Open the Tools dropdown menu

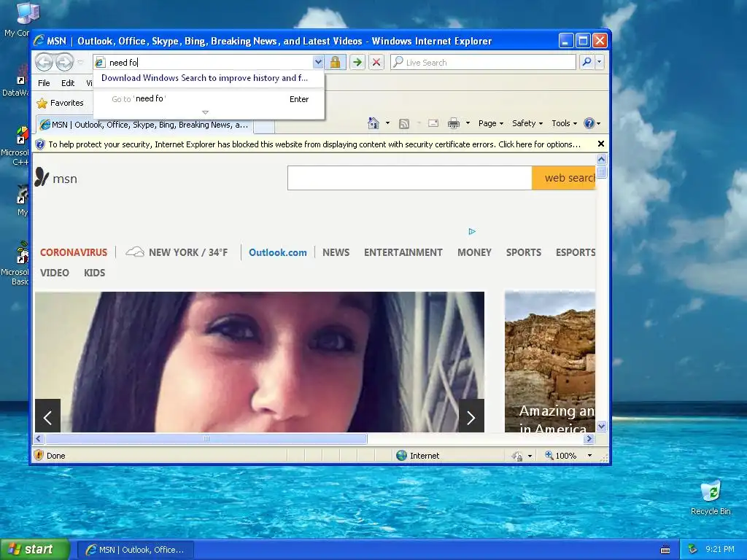click(x=564, y=123)
